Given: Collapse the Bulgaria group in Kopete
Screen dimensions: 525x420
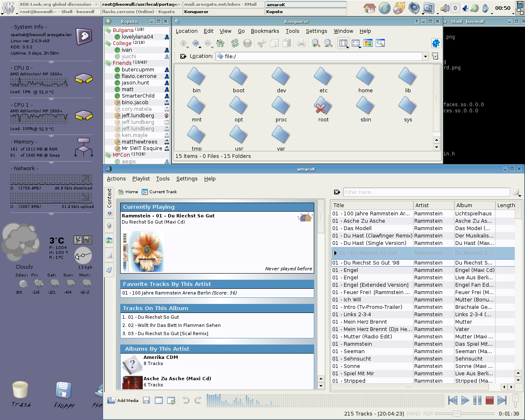Looking at the screenshot, I should click(x=108, y=30).
